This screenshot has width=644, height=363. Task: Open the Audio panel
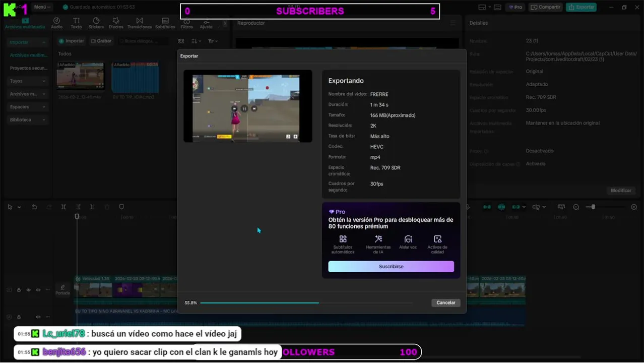click(x=56, y=23)
